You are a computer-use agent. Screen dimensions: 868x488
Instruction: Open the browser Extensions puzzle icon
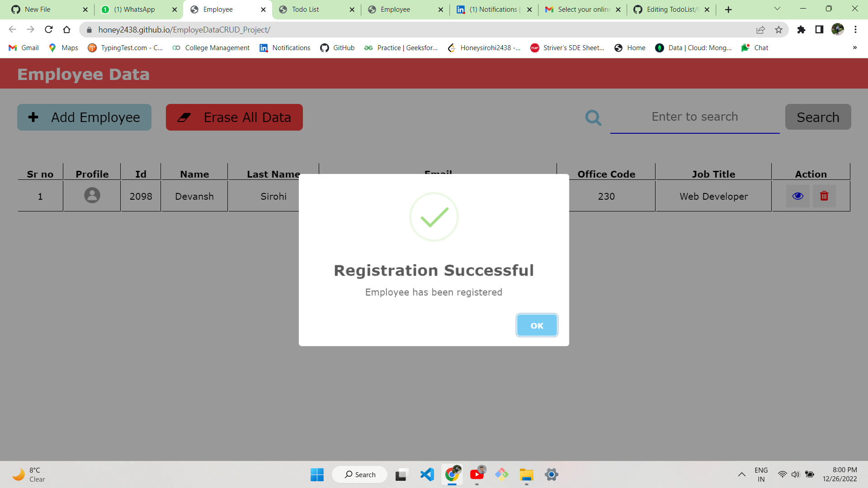pos(801,30)
